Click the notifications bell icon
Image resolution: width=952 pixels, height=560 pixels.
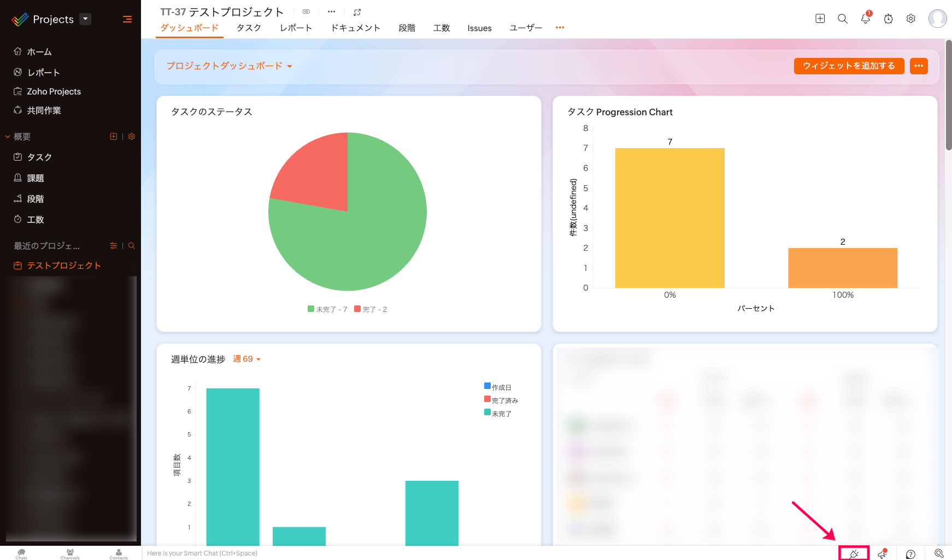(865, 19)
